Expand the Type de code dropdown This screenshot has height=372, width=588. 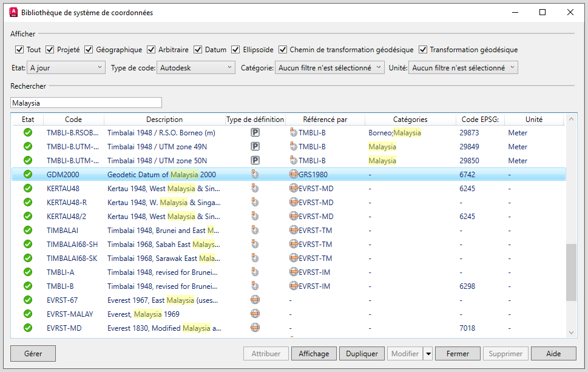(x=196, y=68)
